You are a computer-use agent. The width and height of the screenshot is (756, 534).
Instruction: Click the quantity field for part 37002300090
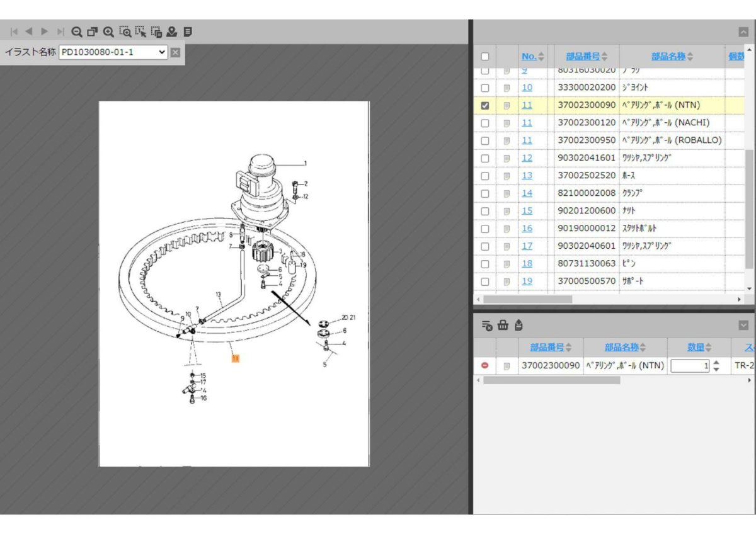[x=690, y=365]
